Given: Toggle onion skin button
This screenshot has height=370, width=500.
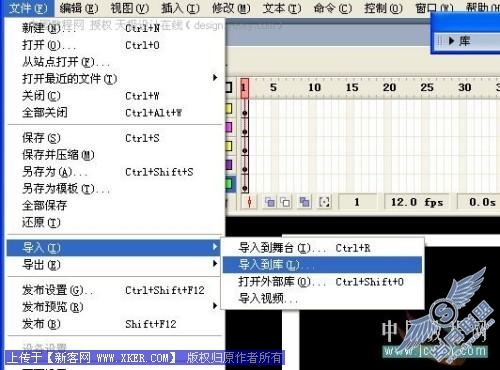Looking at the screenshot, I should [x=270, y=202].
